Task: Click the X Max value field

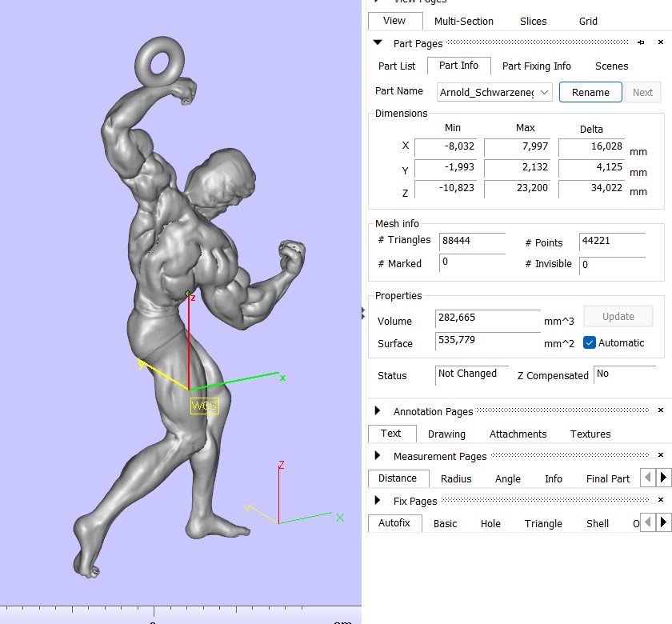Action: [518, 147]
